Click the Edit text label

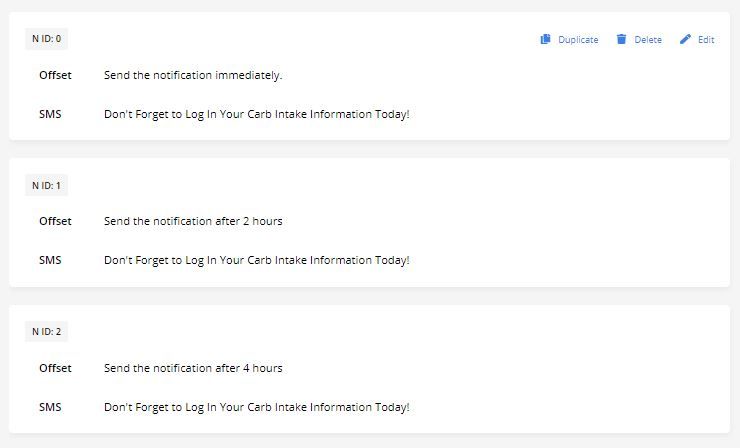[x=706, y=40]
